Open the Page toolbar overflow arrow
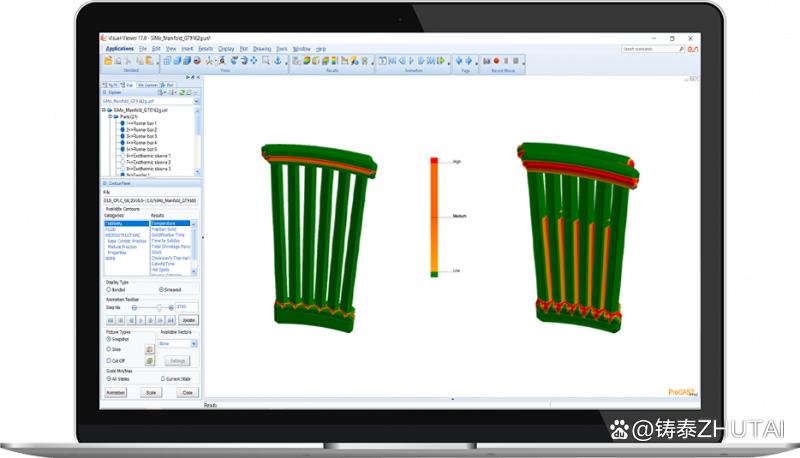Viewport: 800px width, 458px height. (x=477, y=64)
